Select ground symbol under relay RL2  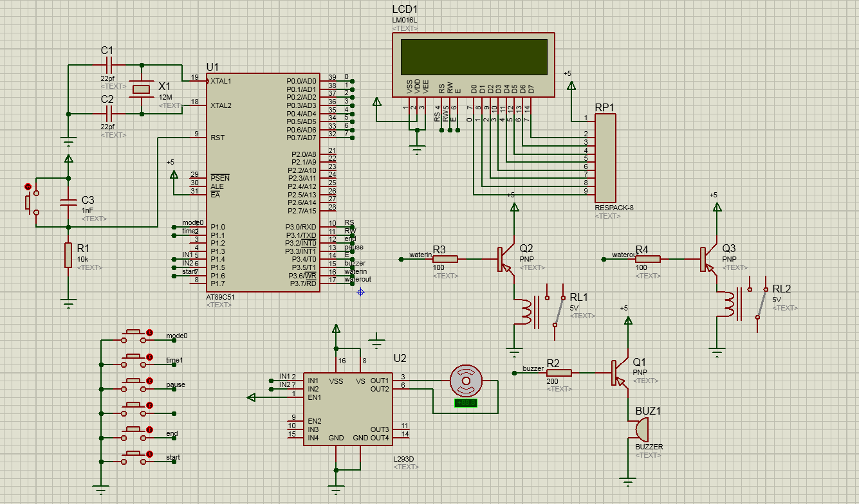(716, 353)
